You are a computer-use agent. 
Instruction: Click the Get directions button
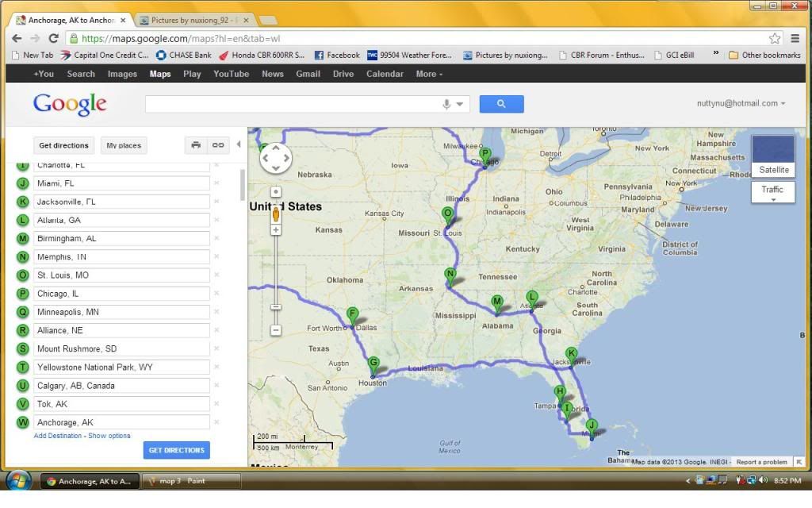63,146
